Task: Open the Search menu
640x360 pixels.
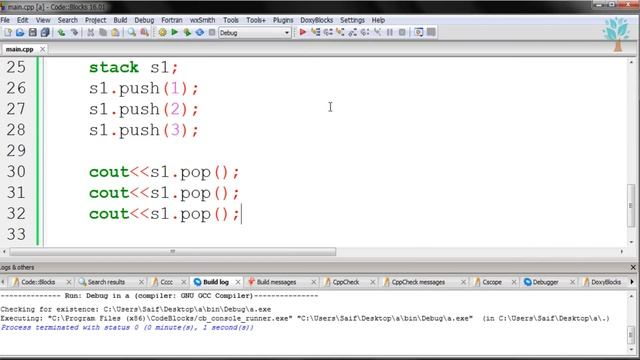Action: point(67,20)
